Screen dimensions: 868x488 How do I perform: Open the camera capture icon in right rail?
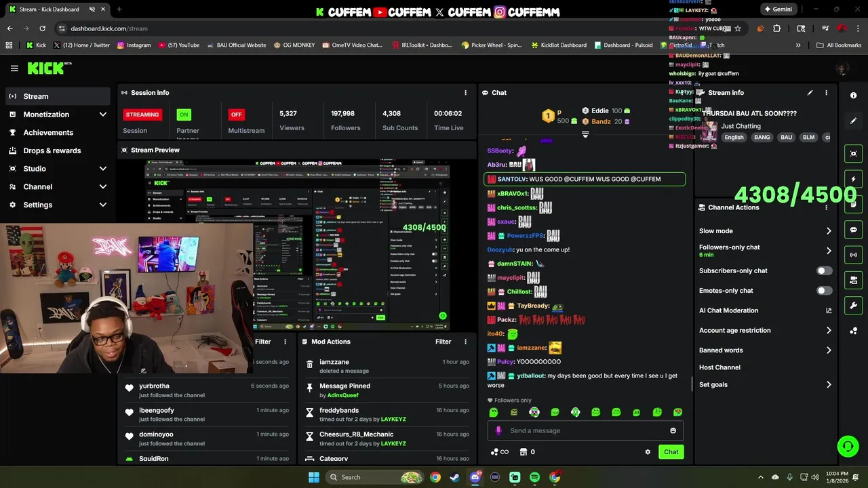[854, 154]
